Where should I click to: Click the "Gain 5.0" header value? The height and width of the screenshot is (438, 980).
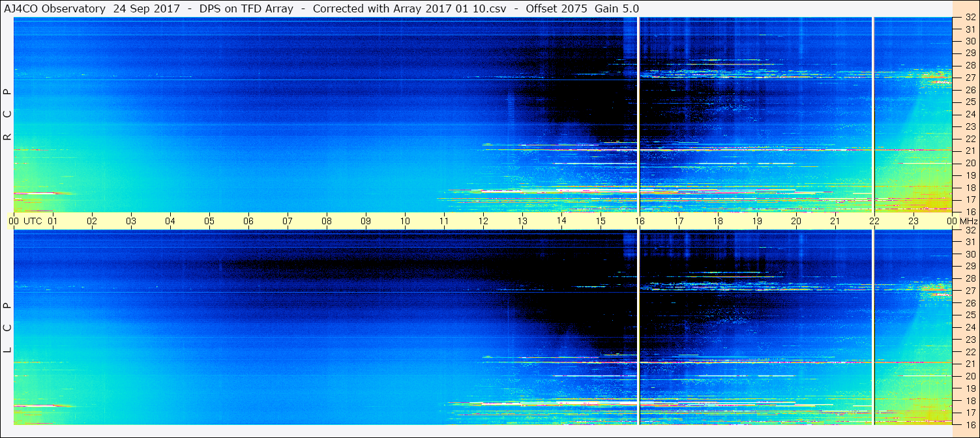617,8
